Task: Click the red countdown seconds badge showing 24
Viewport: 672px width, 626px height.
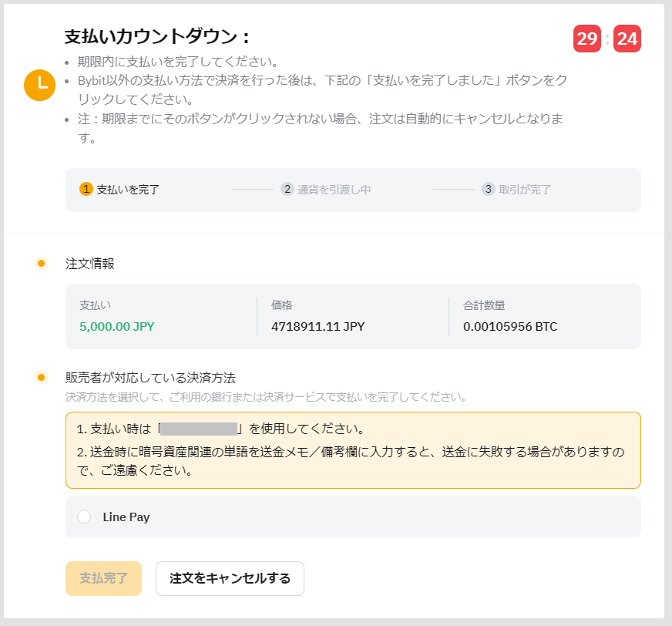Action: click(x=627, y=39)
